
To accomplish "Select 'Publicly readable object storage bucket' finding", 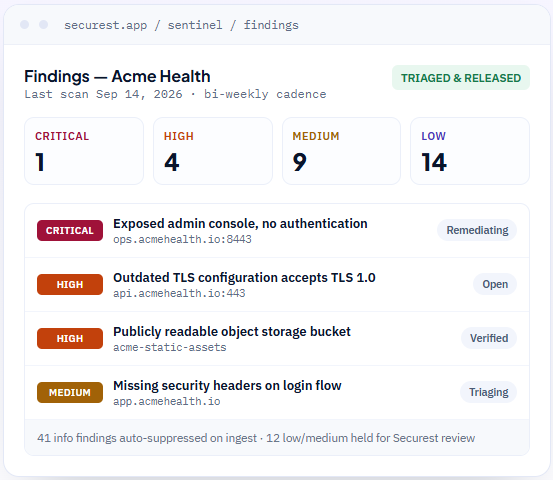I will click(x=277, y=339).
